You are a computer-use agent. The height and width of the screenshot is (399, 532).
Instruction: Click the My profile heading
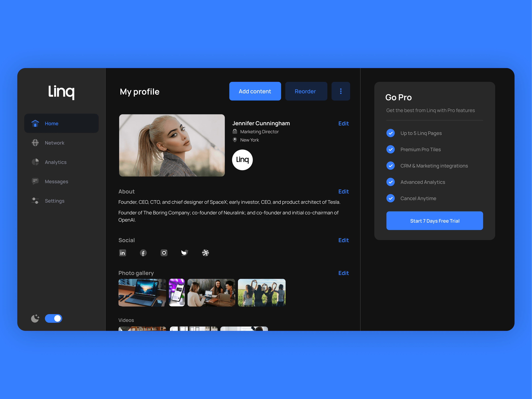140,92
